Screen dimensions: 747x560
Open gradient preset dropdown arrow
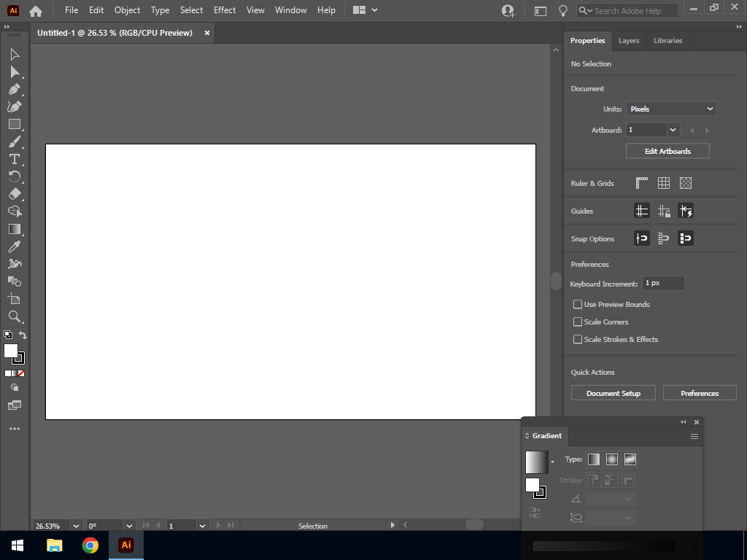tap(553, 462)
